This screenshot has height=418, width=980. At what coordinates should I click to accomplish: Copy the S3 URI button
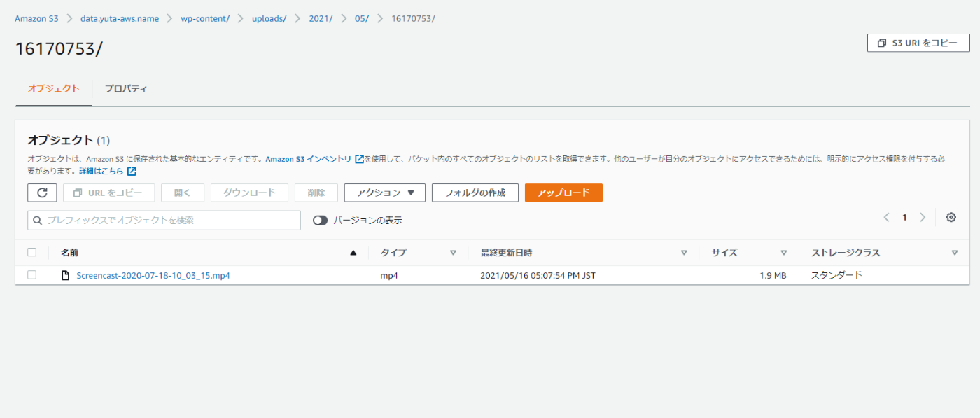(x=918, y=43)
